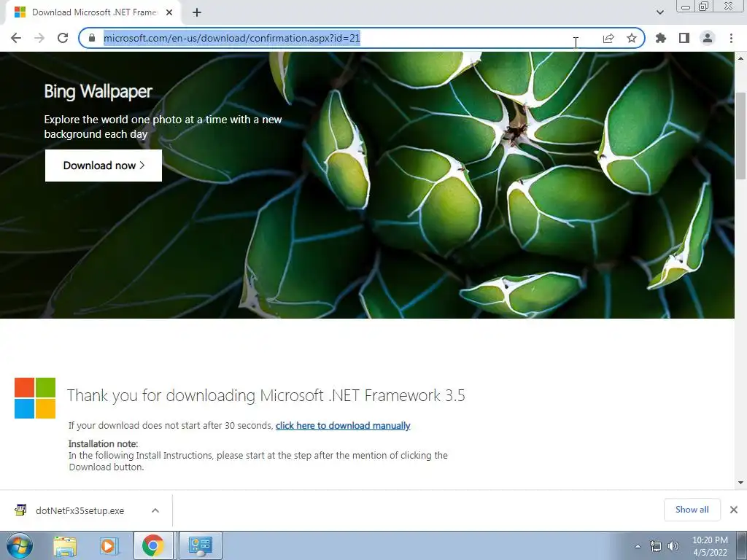The height and width of the screenshot is (560, 747).
Task: Click the Installation note text
Action: coord(103,444)
